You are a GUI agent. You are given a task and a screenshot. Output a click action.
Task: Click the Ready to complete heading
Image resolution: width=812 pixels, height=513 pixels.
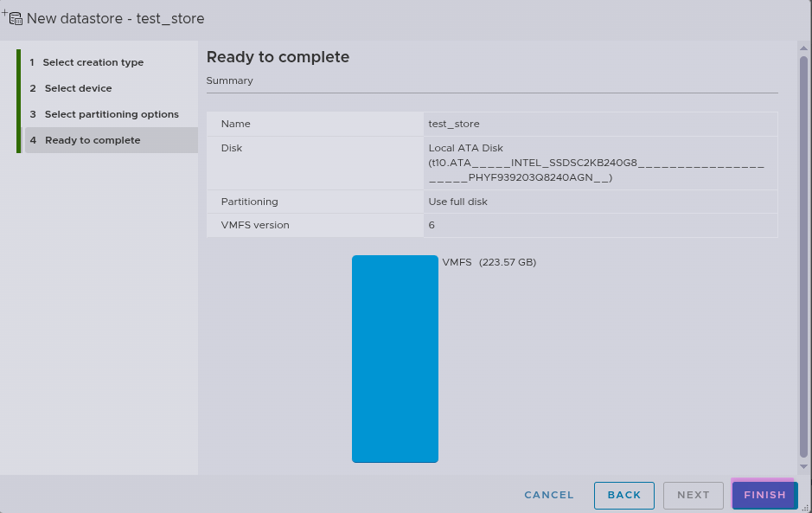pos(278,57)
